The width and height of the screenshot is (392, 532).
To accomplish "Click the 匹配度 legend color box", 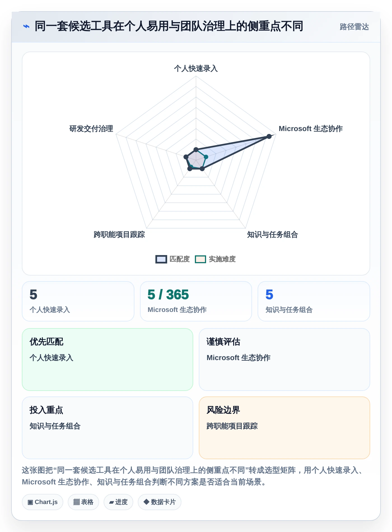I will 161,259.
